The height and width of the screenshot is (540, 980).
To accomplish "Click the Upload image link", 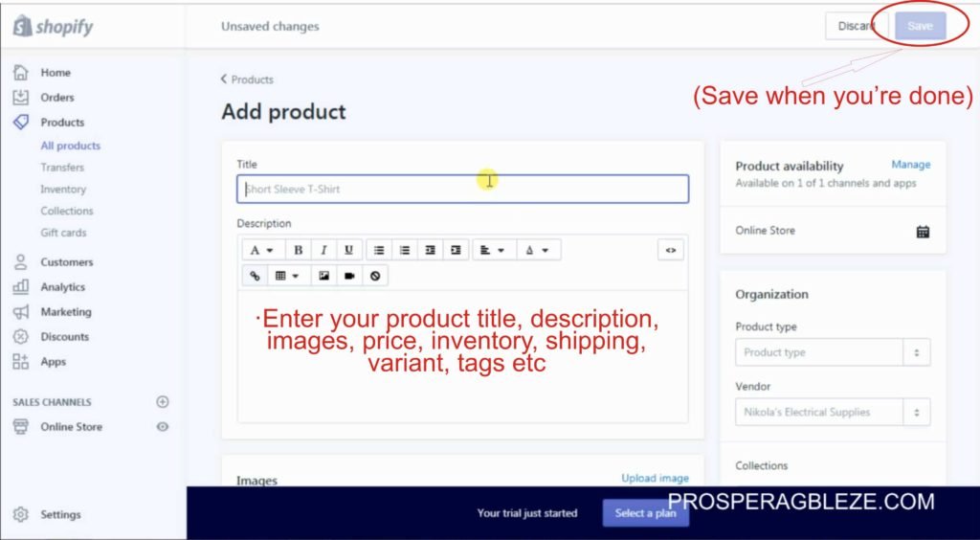I will [x=655, y=478].
